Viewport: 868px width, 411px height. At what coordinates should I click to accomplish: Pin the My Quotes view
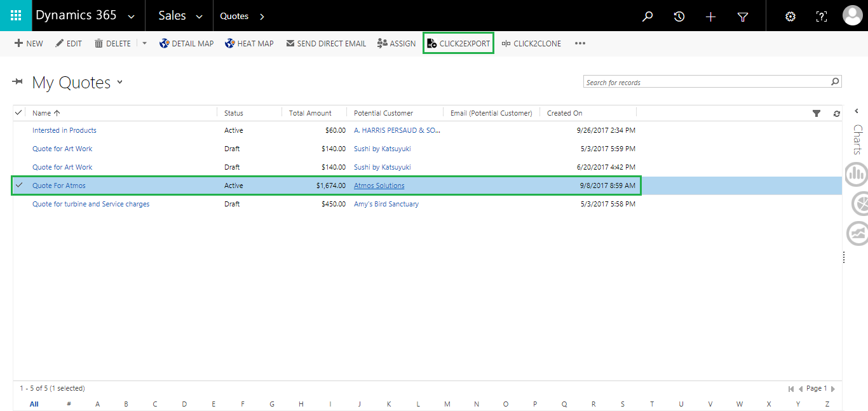[x=17, y=82]
